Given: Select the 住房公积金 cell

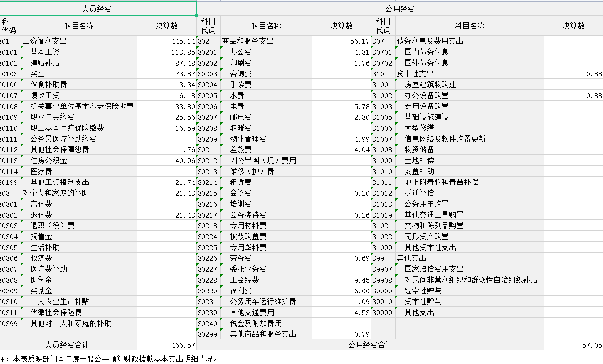Looking at the screenshot, I should [79, 160].
